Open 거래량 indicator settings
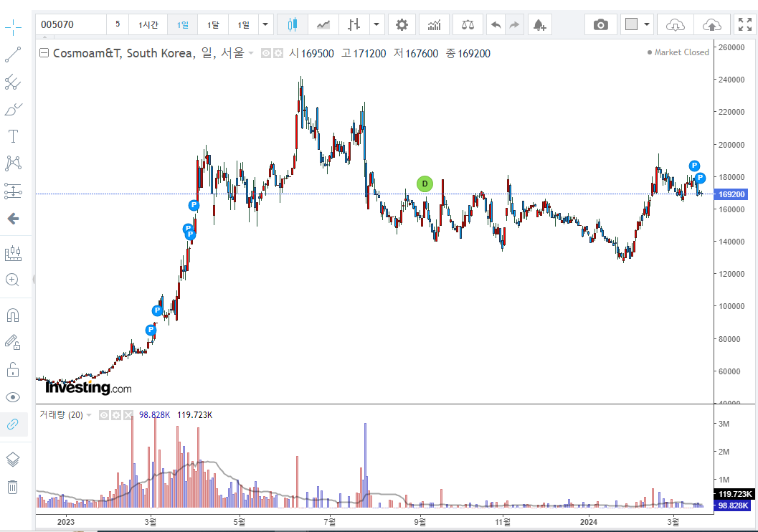 click(x=116, y=415)
